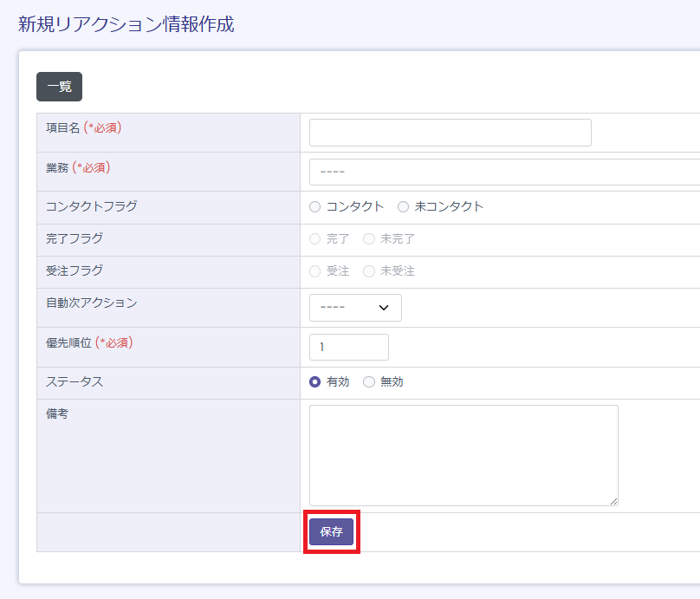700x599 pixels.
Task: Select the 受注 radio button
Action: [315, 271]
